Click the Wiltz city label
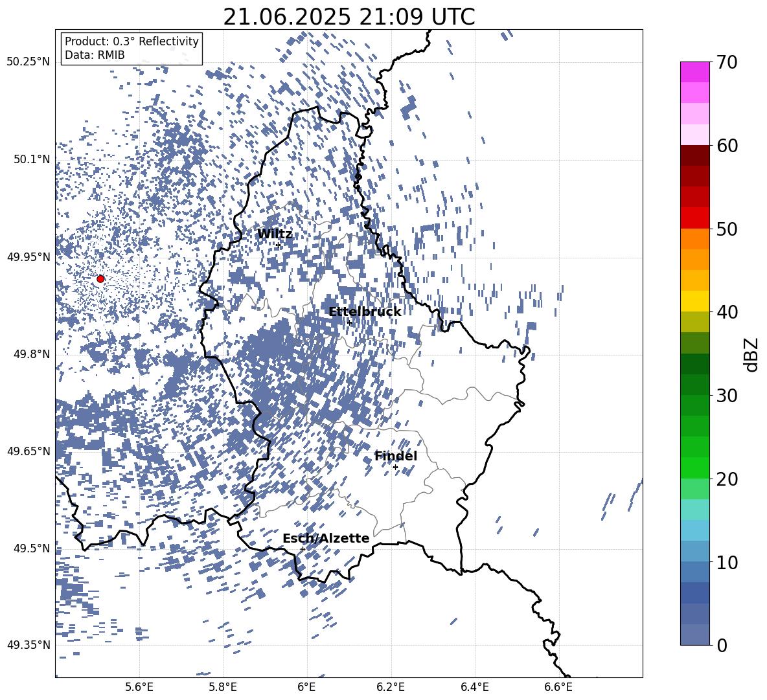 [275, 234]
